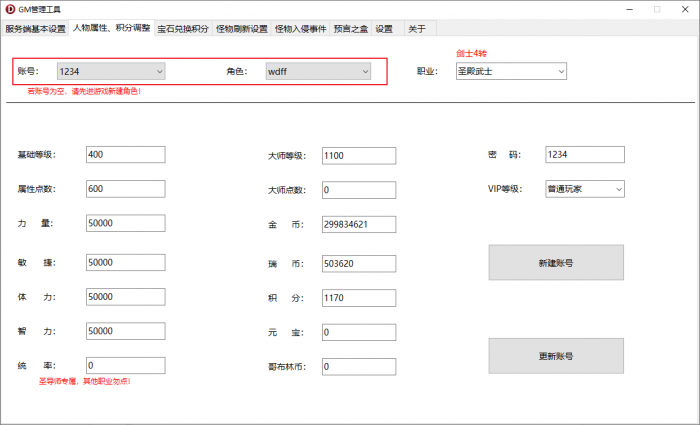The height and width of the screenshot is (425, 700).
Task: Expand the 账号 dropdown
Action: [110, 71]
